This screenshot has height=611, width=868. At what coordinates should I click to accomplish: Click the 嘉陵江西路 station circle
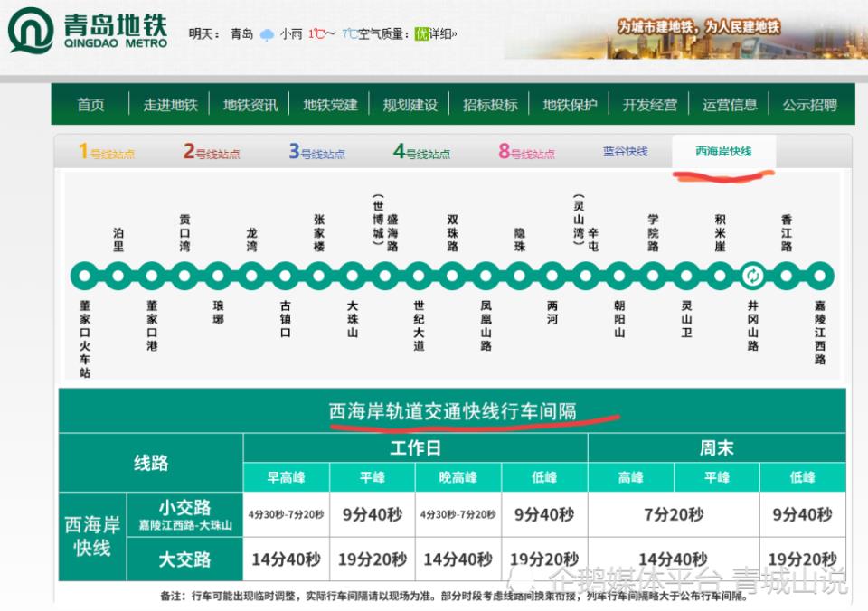[x=819, y=275]
